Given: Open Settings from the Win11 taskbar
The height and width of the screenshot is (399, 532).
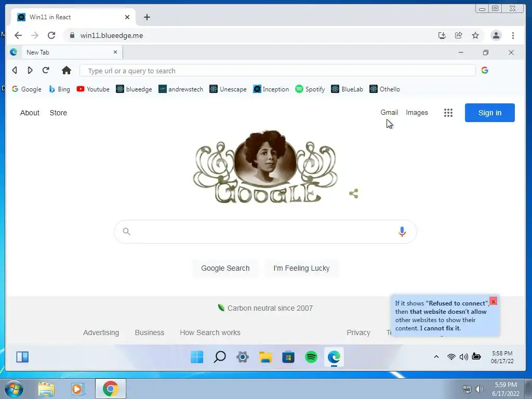Looking at the screenshot, I should (243, 357).
